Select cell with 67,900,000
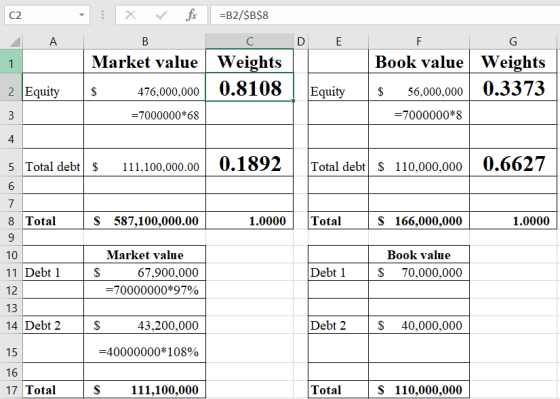The width and height of the screenshot is (560, 399). tap(145, 273)
